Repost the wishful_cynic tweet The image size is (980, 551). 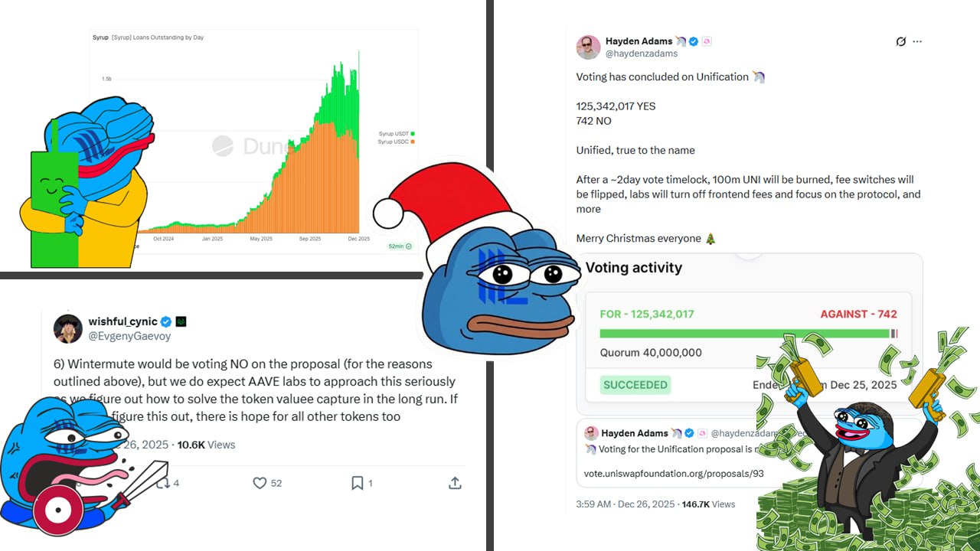[162, 483]
